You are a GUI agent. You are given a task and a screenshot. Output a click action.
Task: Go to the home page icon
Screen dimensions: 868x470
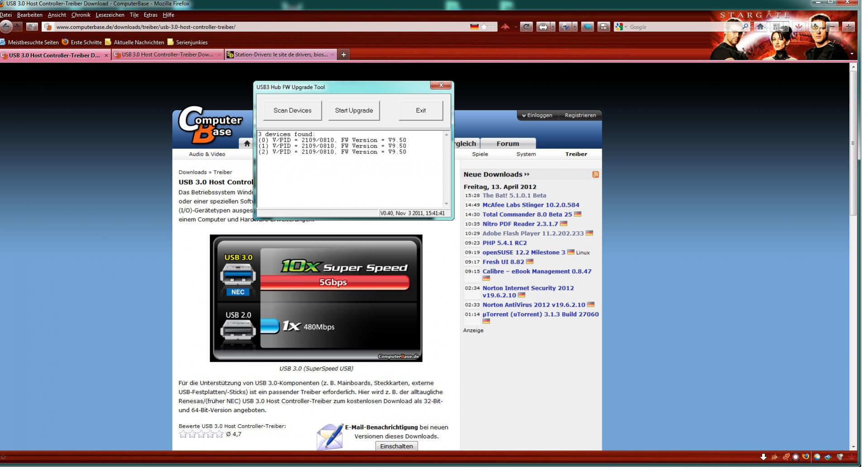pyautogui.click(x=760, y=27)
